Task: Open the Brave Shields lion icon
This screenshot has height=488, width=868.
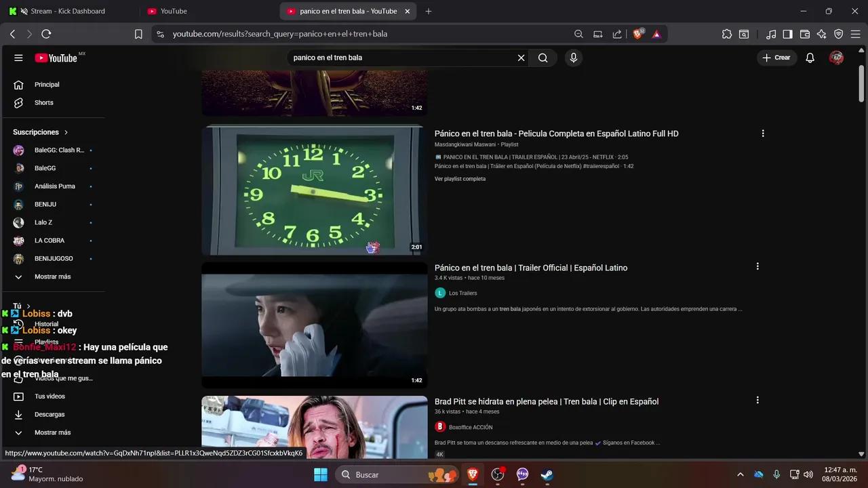Action: click(638, 34)
